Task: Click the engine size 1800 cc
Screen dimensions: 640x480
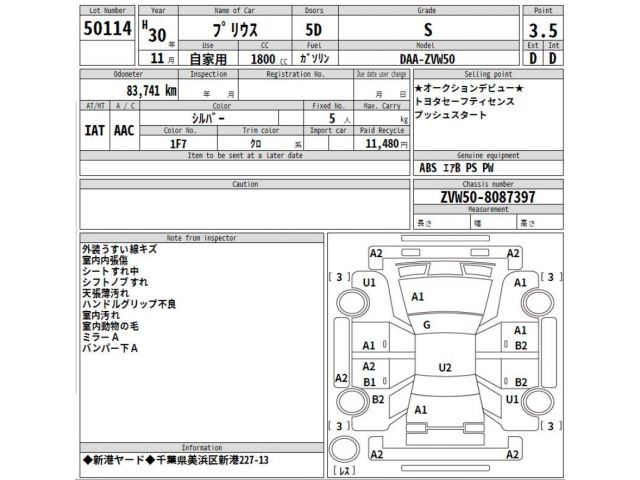Action: click(269, 59)
